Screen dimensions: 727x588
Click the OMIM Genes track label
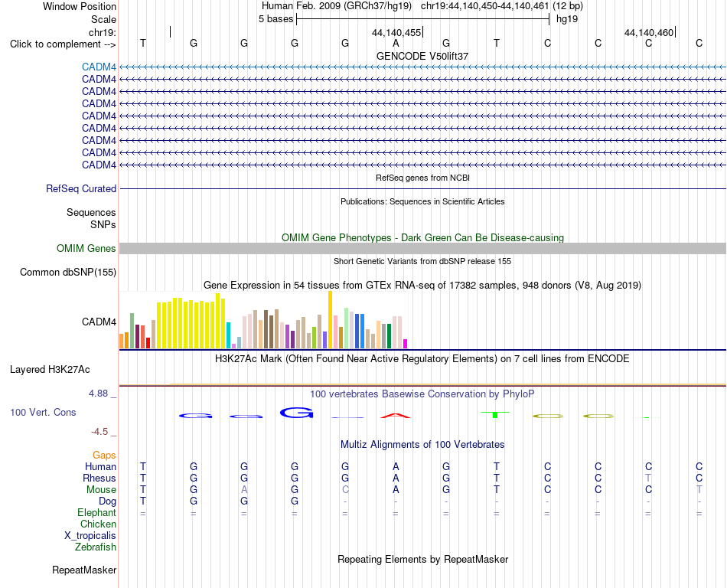[86, 249]
